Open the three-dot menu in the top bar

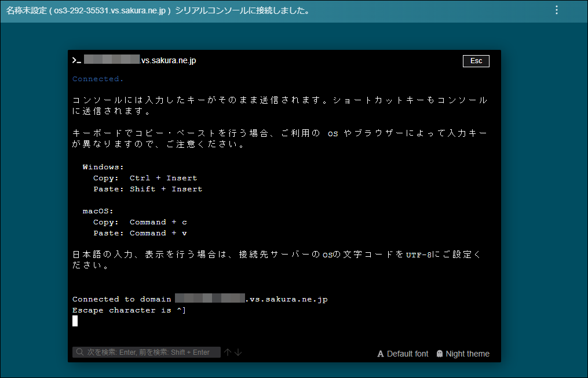point(557,10)
